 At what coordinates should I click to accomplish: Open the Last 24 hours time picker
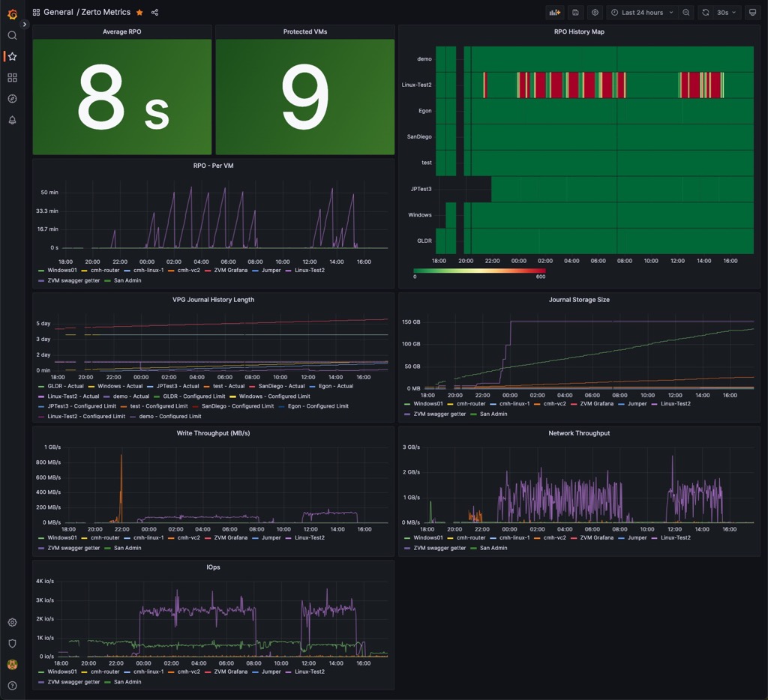(642, 12)
